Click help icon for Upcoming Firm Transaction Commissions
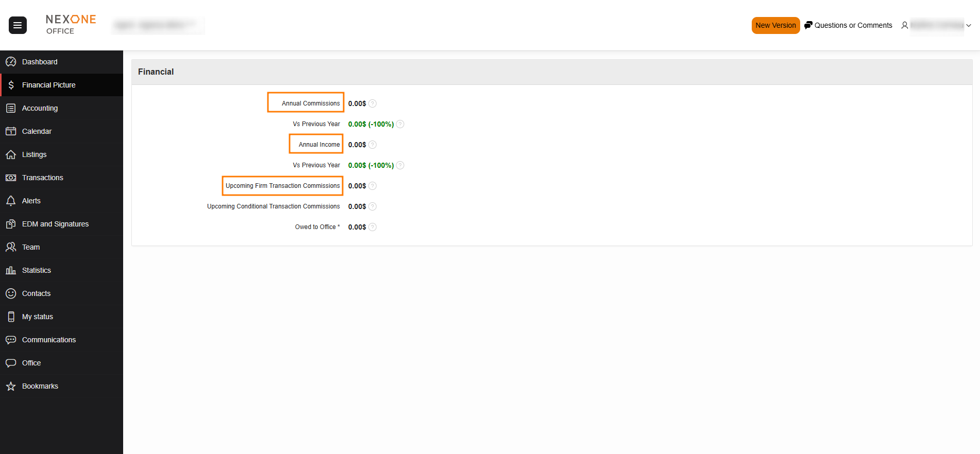The width and height of the screenshot is (980, 454). [373, 186]
